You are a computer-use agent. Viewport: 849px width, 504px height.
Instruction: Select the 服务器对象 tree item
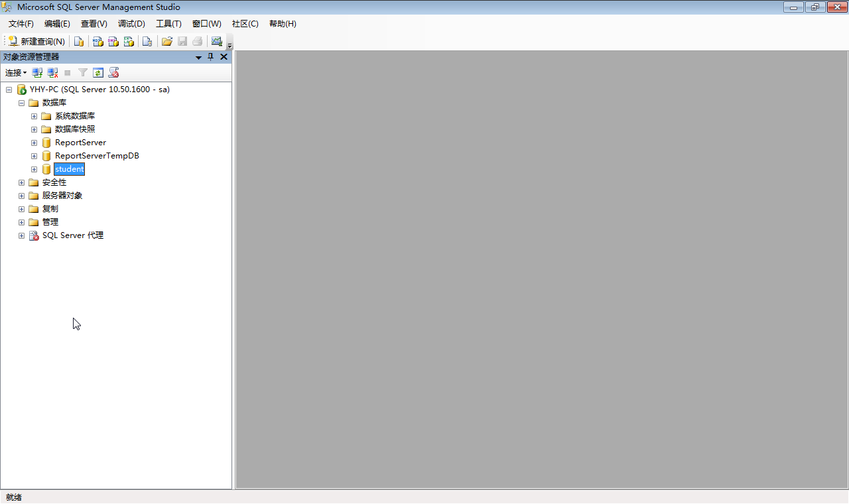(x=62, y=196)
